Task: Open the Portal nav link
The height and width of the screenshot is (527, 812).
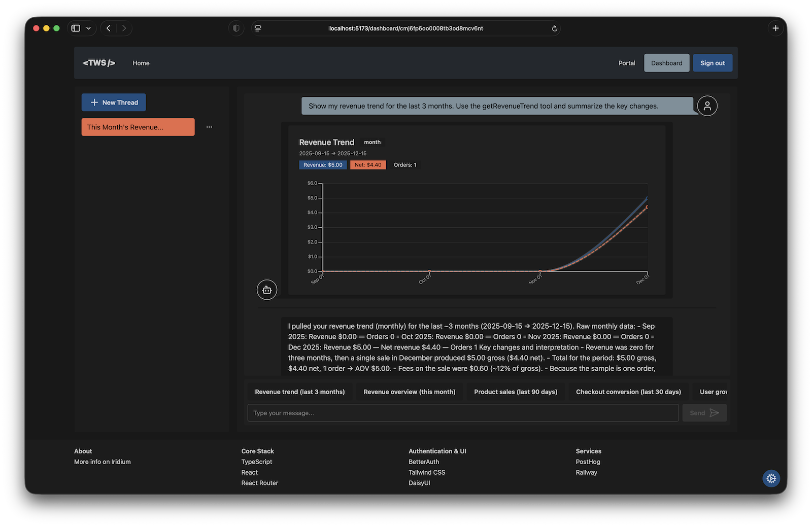Action: click(x=626, y=63)
